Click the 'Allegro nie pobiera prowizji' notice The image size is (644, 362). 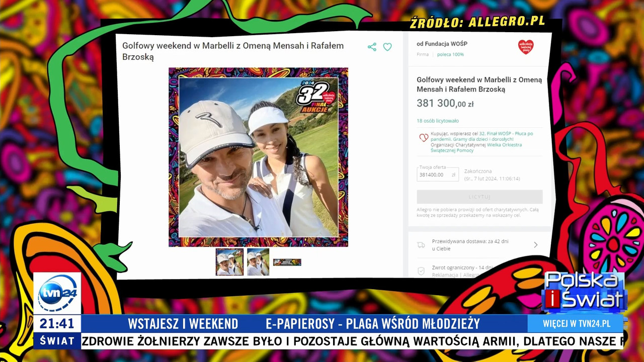[477, 212]
